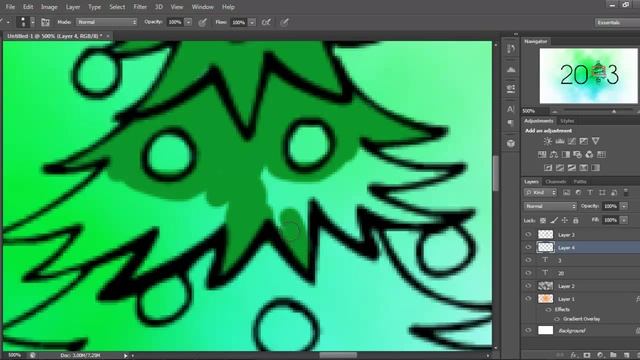Open the Edit menu
The width and height of the screenshot is (640, 360).
click(x=28, y=7)
